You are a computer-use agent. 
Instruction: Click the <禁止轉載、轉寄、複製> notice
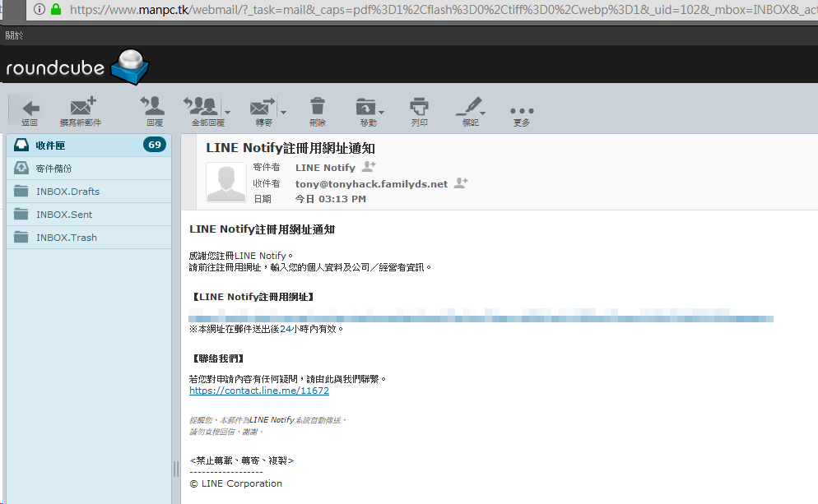pos(242,460)
